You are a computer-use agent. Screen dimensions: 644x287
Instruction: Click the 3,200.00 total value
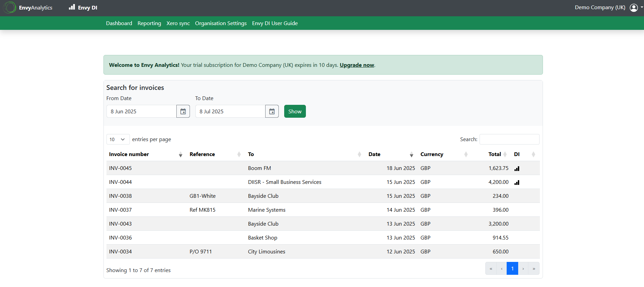click(x=499, y=224)
